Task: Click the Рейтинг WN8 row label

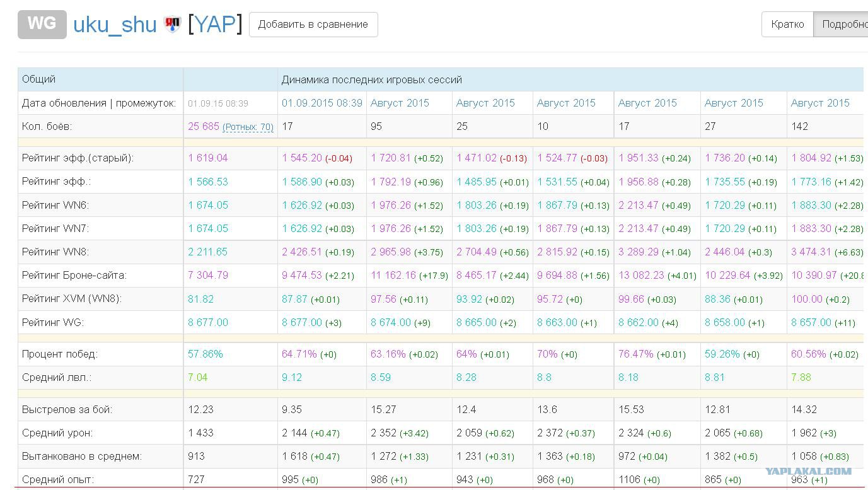Action: coord(55,252)
